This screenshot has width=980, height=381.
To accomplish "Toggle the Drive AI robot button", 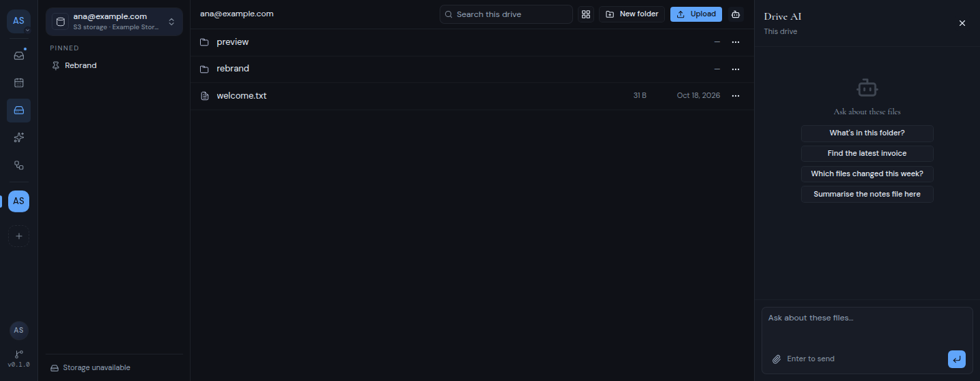I will tap(736, 14).
